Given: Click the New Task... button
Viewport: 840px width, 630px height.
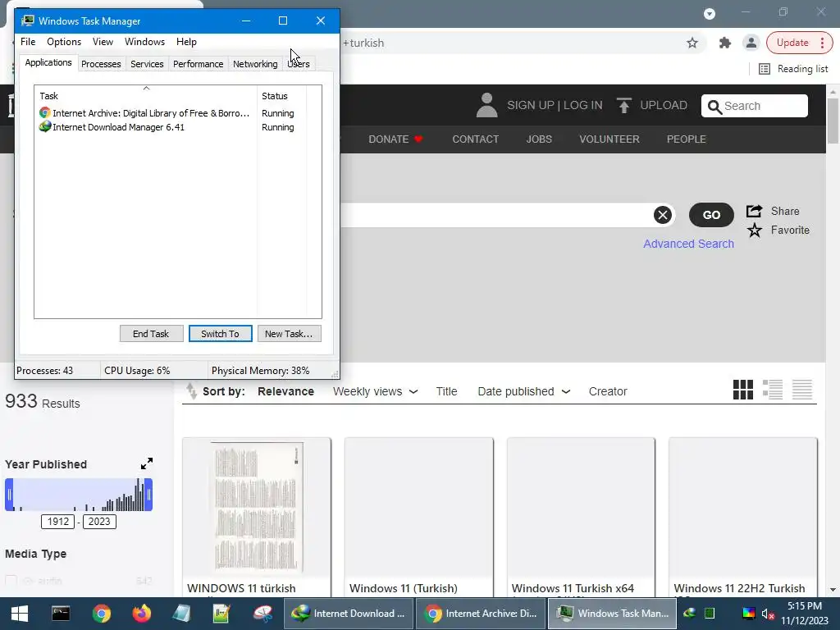Looking at the screenshot, I should point(289,334).
